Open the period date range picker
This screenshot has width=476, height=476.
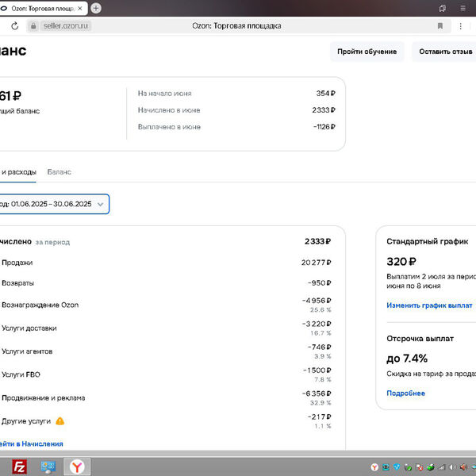[52, 204]
